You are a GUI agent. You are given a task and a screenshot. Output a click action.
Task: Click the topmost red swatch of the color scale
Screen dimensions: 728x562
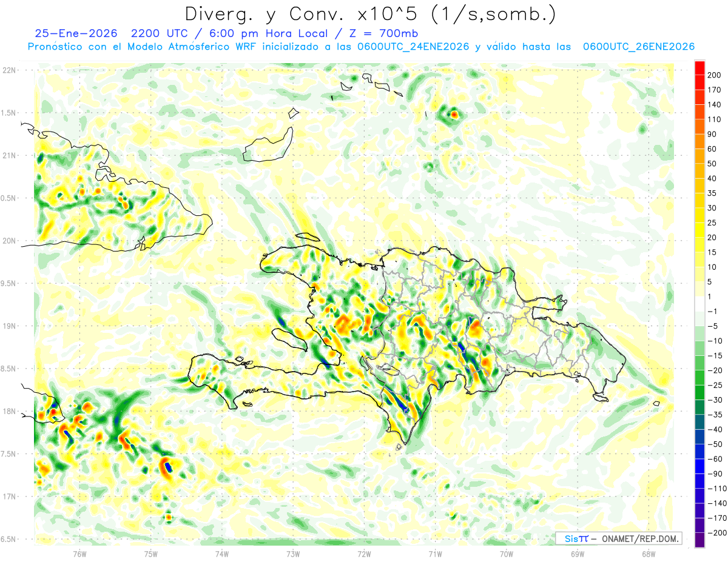699,67
